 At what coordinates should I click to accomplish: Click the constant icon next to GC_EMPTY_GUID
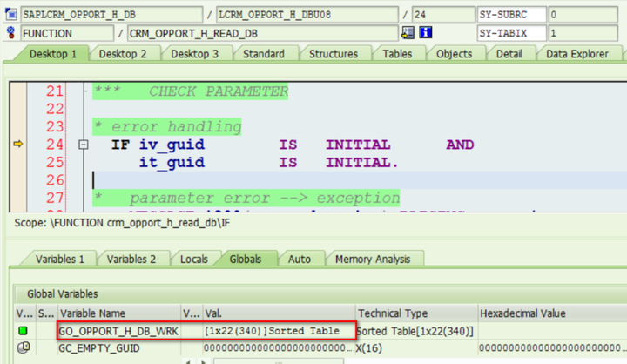(24, 347)
